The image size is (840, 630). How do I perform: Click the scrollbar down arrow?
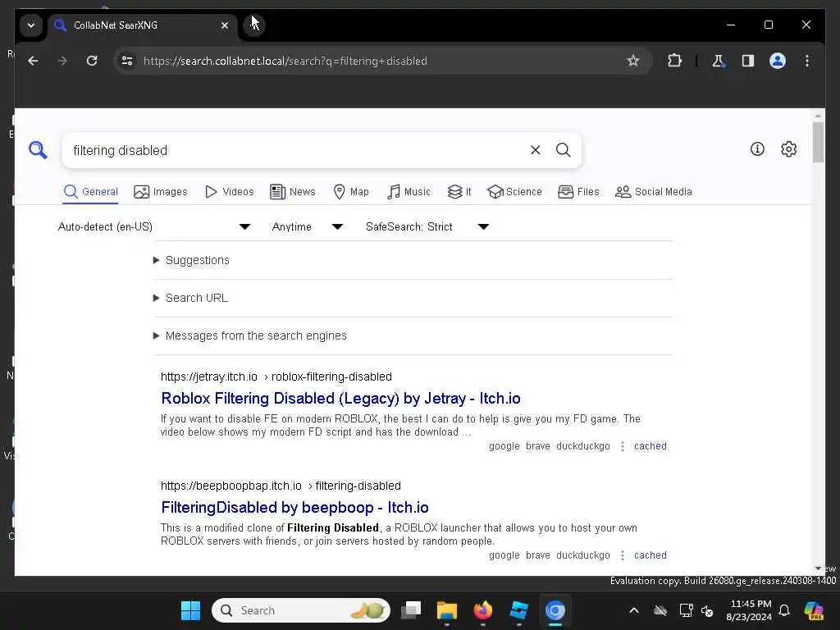(818, 568)
